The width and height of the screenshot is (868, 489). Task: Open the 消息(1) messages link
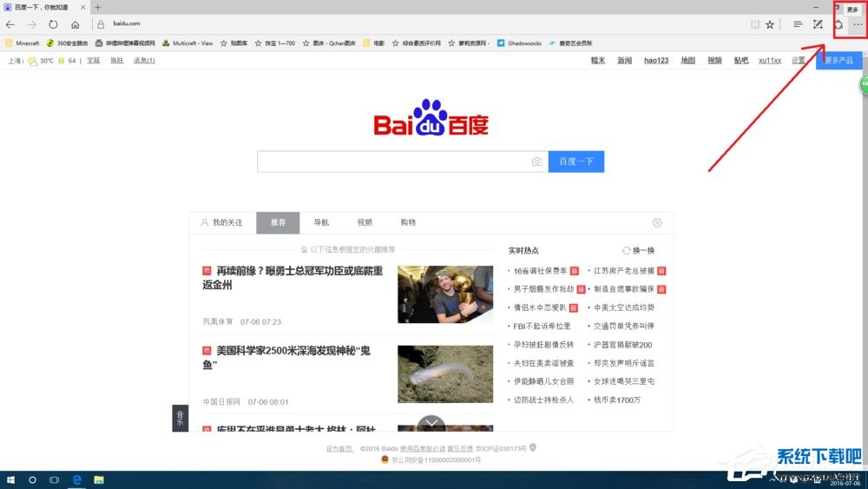[x=144, y=60]
